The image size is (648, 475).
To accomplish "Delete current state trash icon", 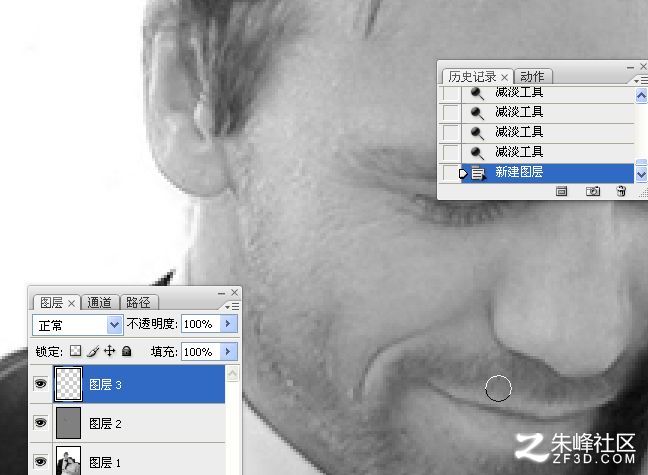I will pyautogui.click(x=621, y=191).
